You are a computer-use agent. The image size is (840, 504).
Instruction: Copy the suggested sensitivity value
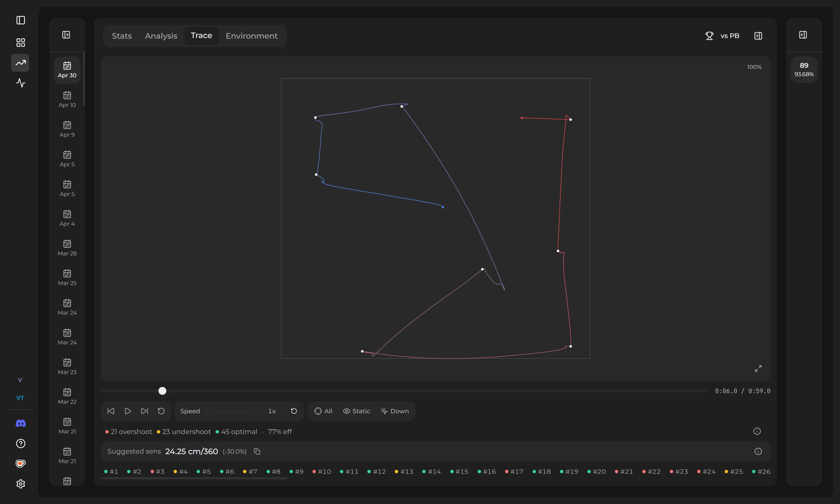(257, 451)
